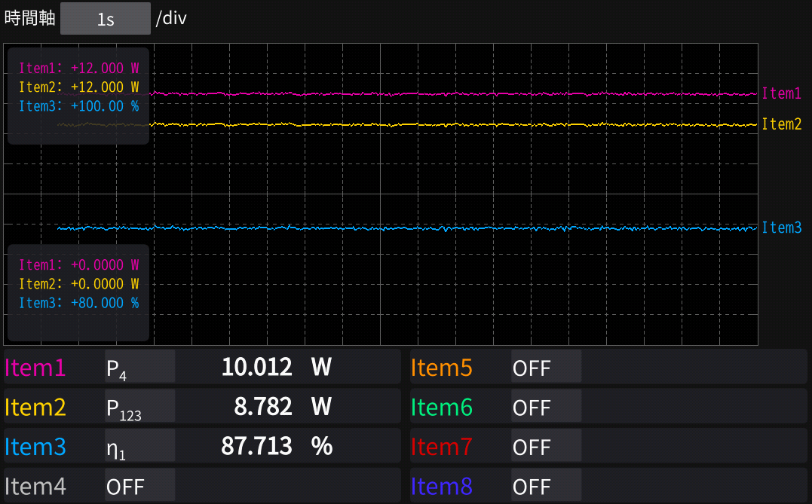Image resolution: width=812 pixels, height=504 pixels.
Task: Select the Item1 P4 parameter box
Action: [140, 367]
